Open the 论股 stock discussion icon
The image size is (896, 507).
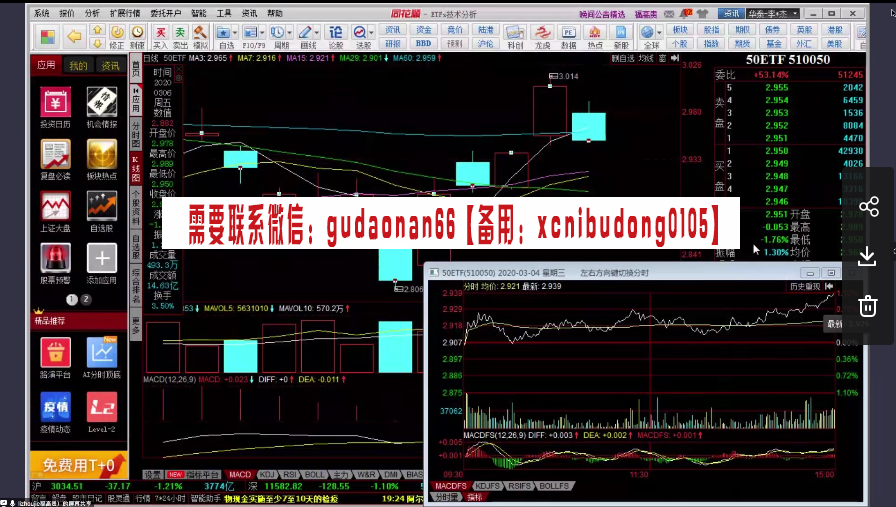coord(336,37)
